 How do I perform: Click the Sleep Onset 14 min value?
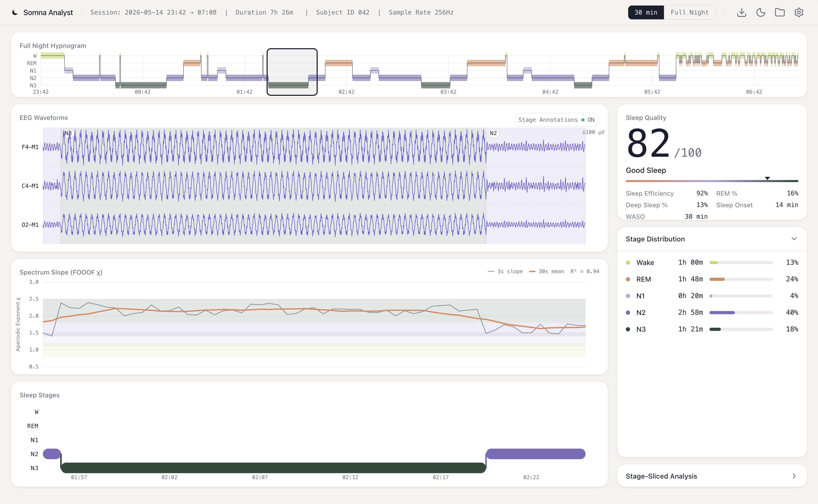(x=787, y=205)
